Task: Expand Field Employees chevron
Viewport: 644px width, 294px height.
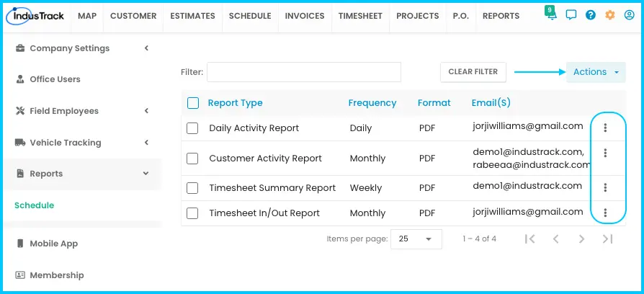Action: (x=146, y=111)
